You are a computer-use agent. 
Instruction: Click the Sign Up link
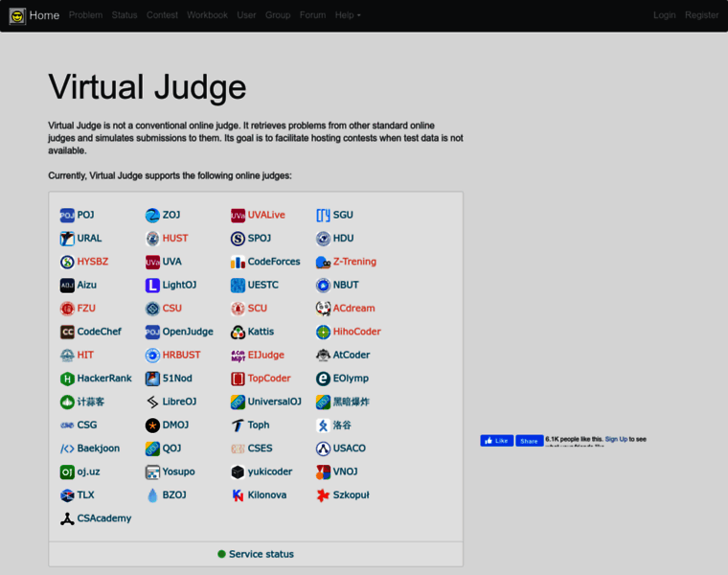(616, 439)
